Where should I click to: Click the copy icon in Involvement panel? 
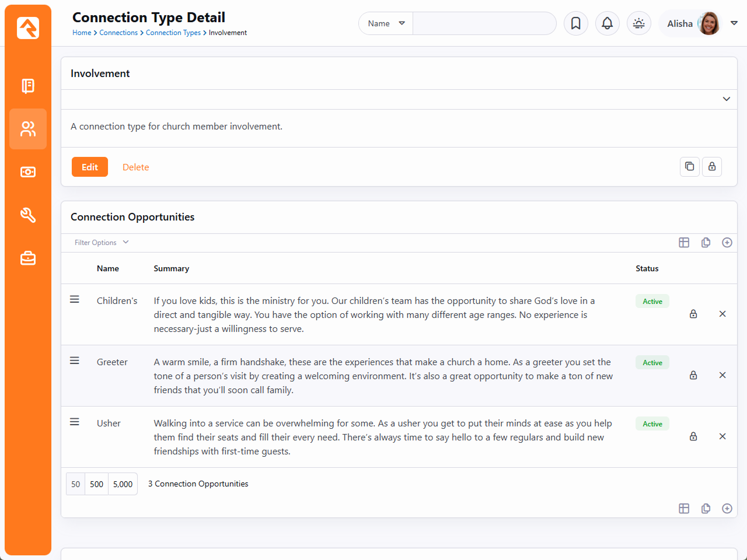(x=689, y=167)
